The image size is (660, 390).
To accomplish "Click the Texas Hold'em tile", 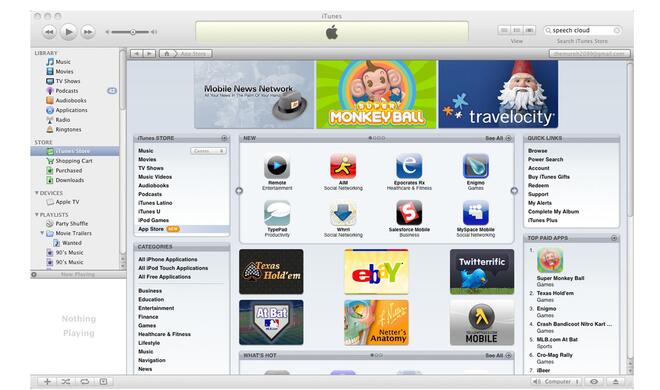I will [x=271, y=271].
